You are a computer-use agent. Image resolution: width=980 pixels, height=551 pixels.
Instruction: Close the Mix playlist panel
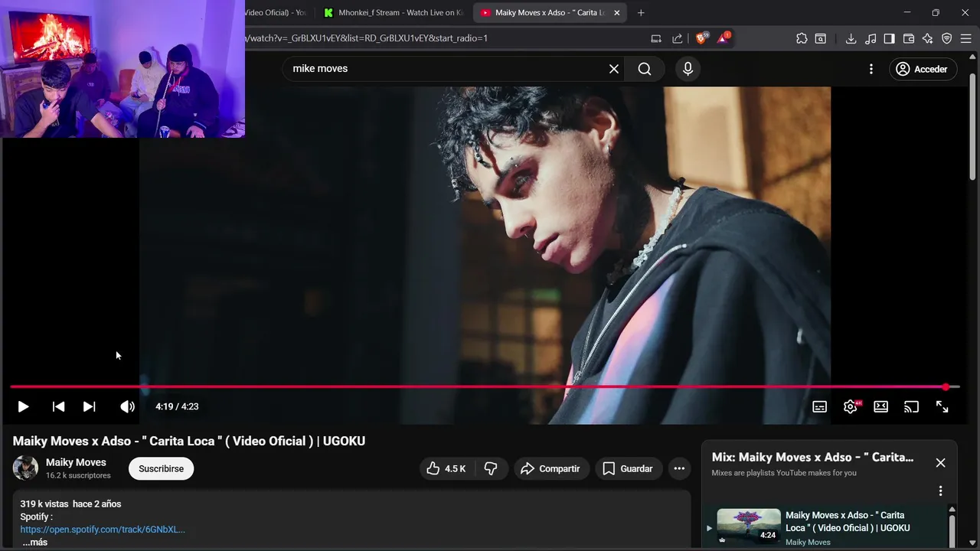click(x=940, y=463)
